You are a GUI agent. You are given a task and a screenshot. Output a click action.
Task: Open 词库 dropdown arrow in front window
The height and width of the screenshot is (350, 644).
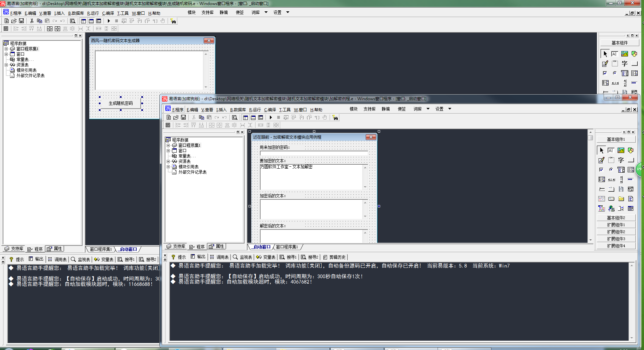428,109
